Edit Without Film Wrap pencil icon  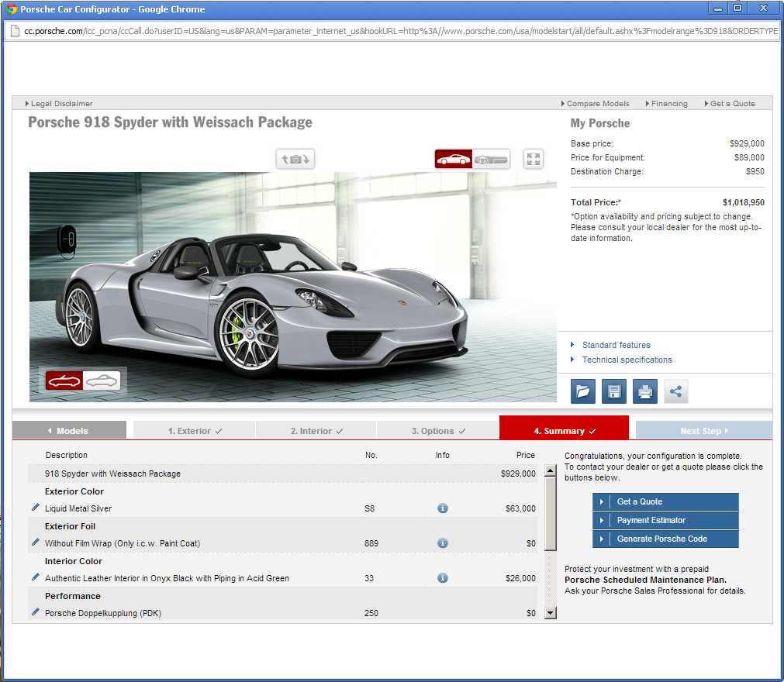click(36, 542)
